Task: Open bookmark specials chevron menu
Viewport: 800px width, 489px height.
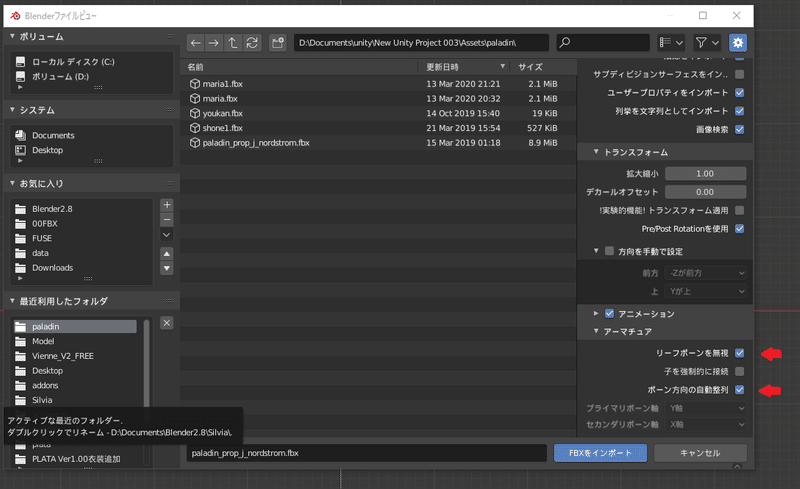Action: tap(167, 235)
